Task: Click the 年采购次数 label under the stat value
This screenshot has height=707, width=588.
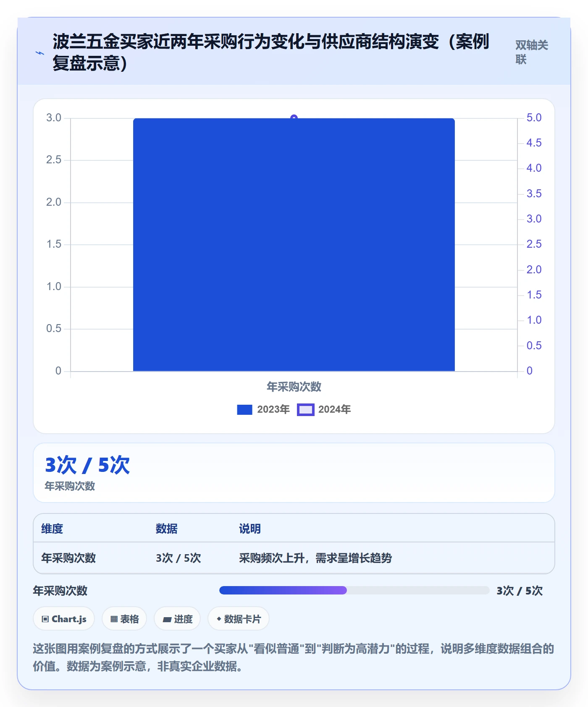Action: click(x=70, y=486)
